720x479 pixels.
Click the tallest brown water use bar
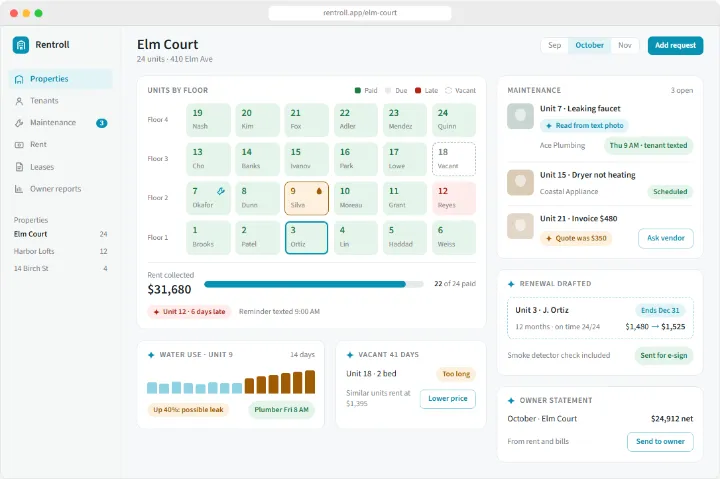click(x=310, y=382)
